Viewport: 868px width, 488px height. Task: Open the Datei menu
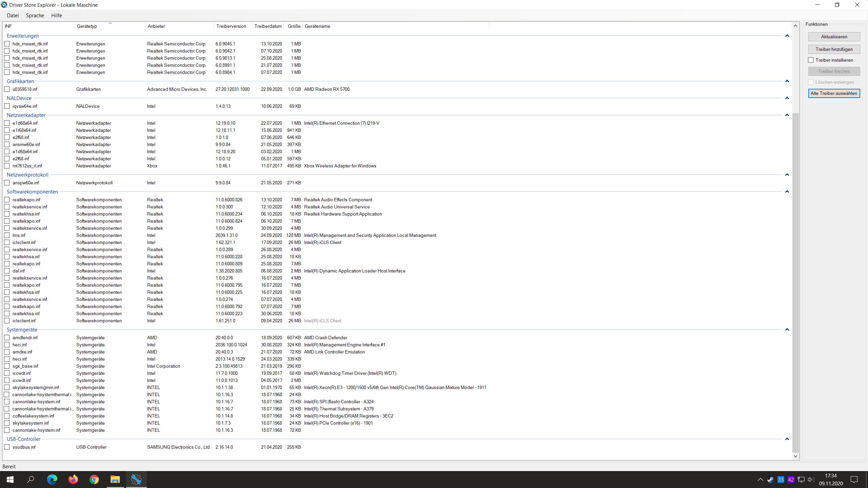(13, 15)
